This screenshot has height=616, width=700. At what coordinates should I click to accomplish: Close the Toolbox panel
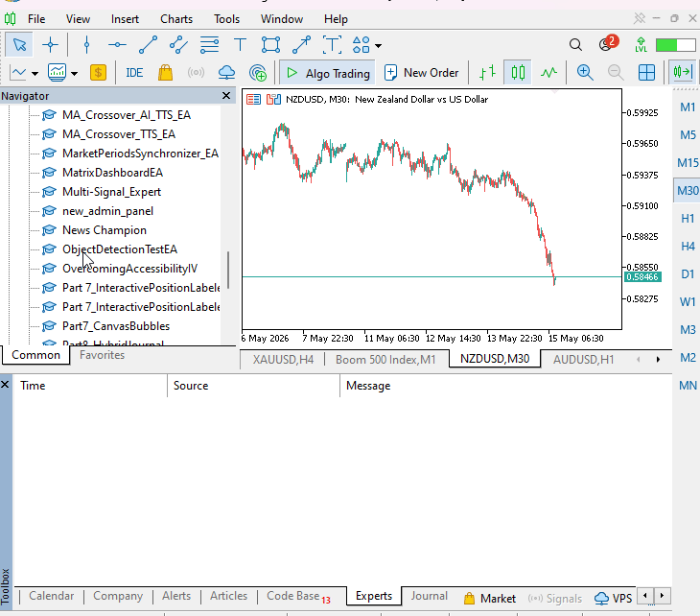click(5, 384)
